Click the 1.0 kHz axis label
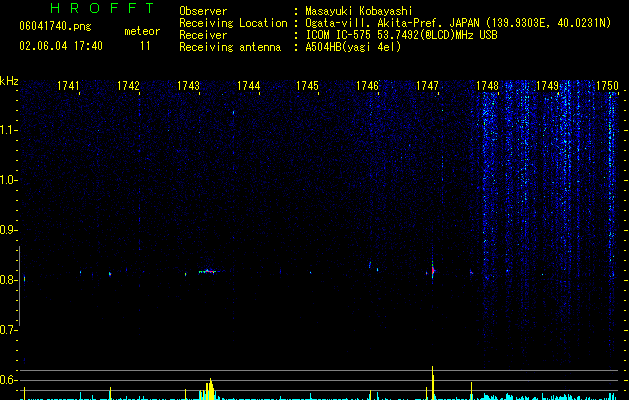The image size is (629, 400). pos(8,180)
